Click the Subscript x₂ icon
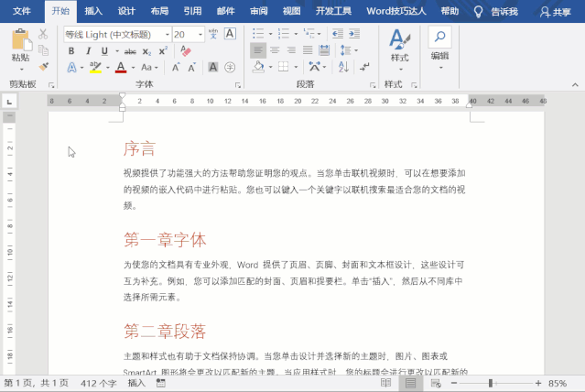Screen dimensions: 585x392 pos(146,51)
